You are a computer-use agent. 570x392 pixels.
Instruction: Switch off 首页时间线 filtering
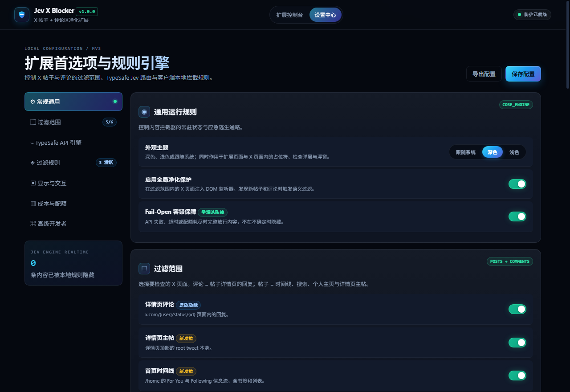tap(517, 376)
